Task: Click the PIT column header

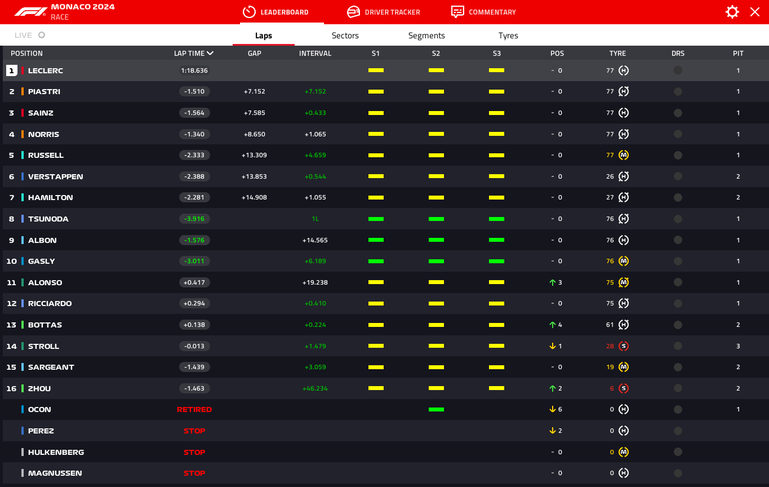Action: coord(738,53)
